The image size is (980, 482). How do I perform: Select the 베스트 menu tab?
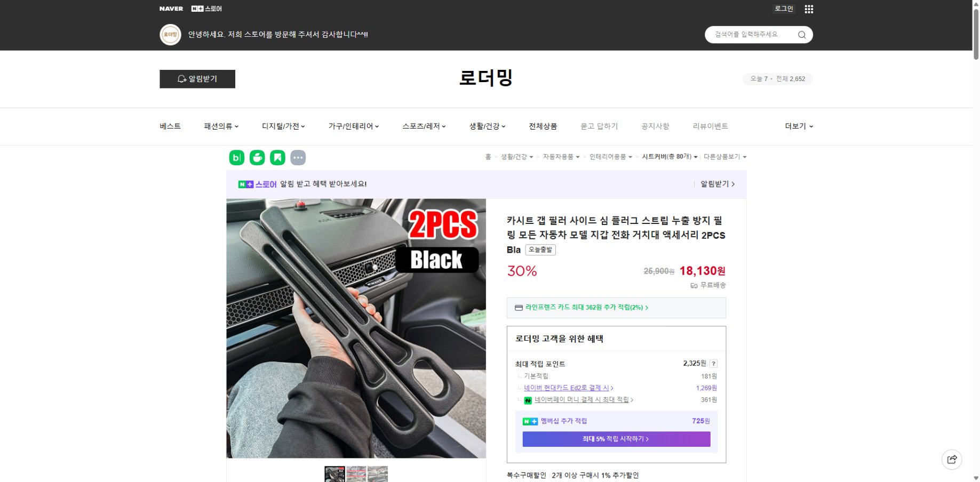pos(170,126)
